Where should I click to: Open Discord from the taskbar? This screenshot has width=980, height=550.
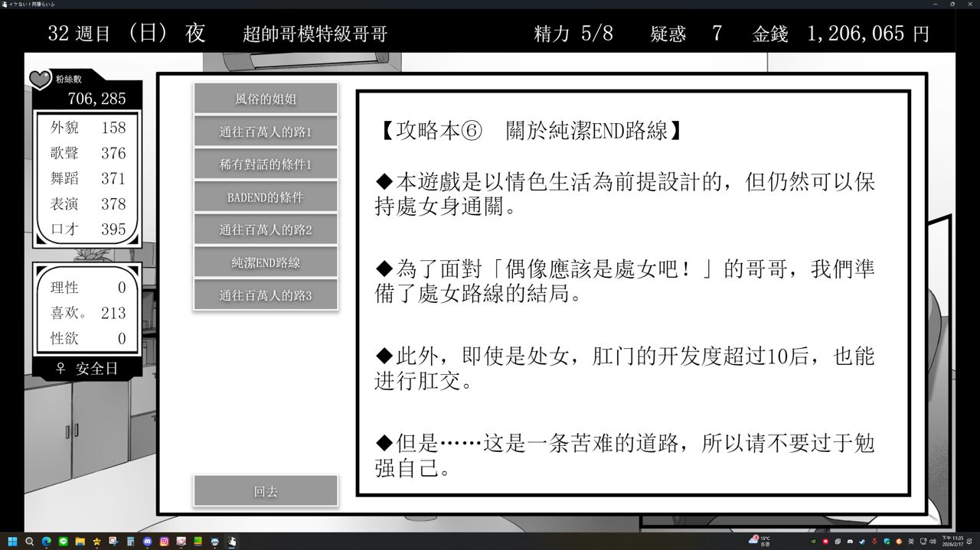point(147,542)
